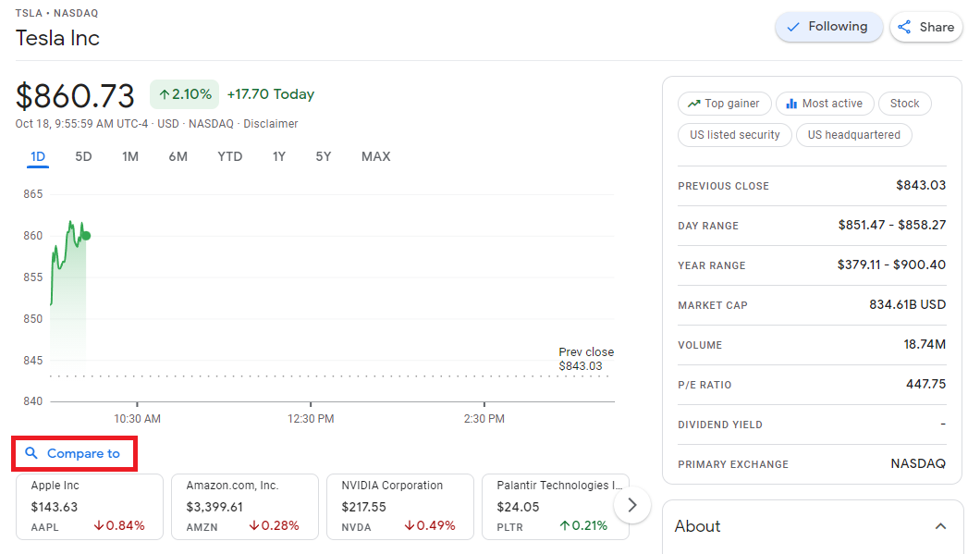Switch to the 6M chart range

tap(178, 157)
